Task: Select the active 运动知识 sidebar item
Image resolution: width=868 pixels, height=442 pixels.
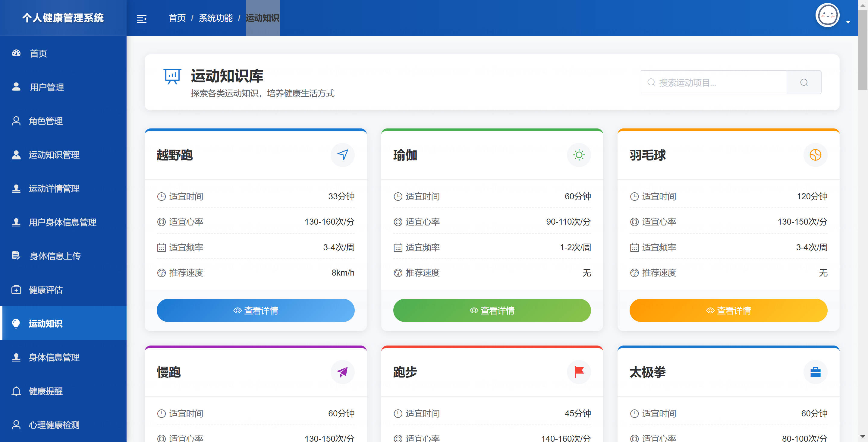Action: point(63,323)
